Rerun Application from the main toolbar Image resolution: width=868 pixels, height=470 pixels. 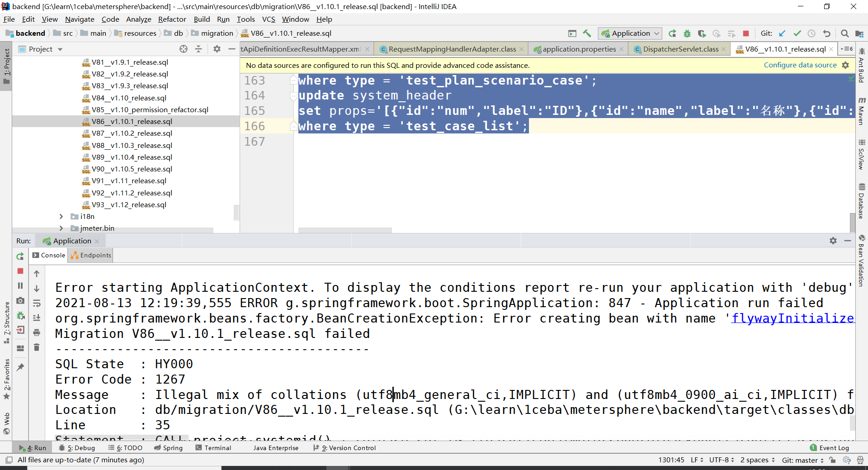(x=672, y=33)
